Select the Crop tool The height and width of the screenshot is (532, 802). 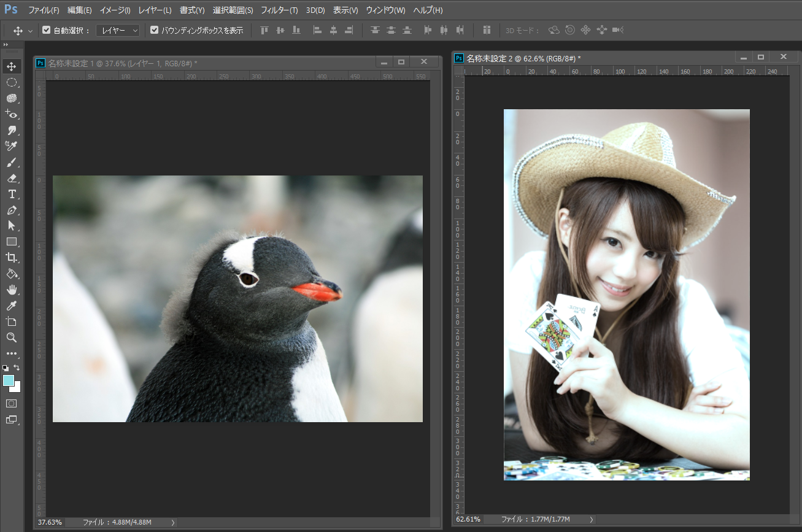[x=12, y=258]
